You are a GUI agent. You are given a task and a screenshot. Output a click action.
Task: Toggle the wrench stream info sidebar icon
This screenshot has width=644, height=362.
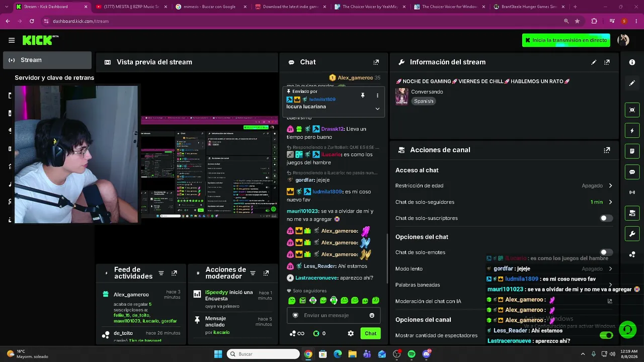tap(632, 234)
